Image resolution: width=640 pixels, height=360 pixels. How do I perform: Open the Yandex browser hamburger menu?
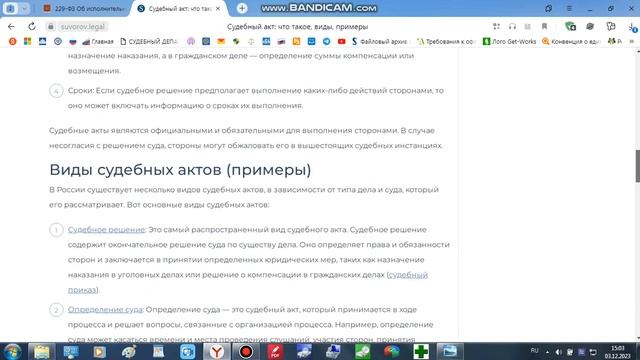pyautogui.click(x=569, y=8)
